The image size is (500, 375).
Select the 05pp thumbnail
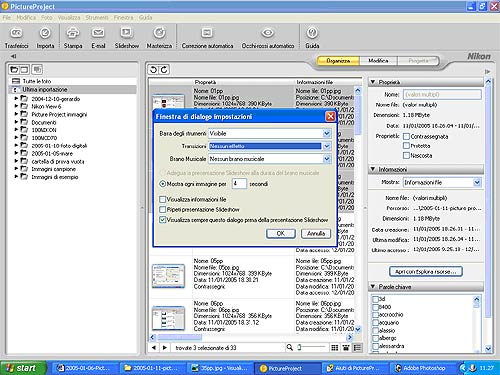168,276
